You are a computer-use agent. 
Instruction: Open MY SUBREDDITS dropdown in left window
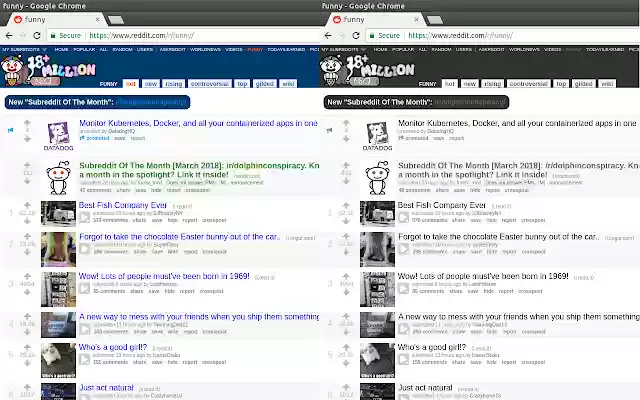(24, 49)
